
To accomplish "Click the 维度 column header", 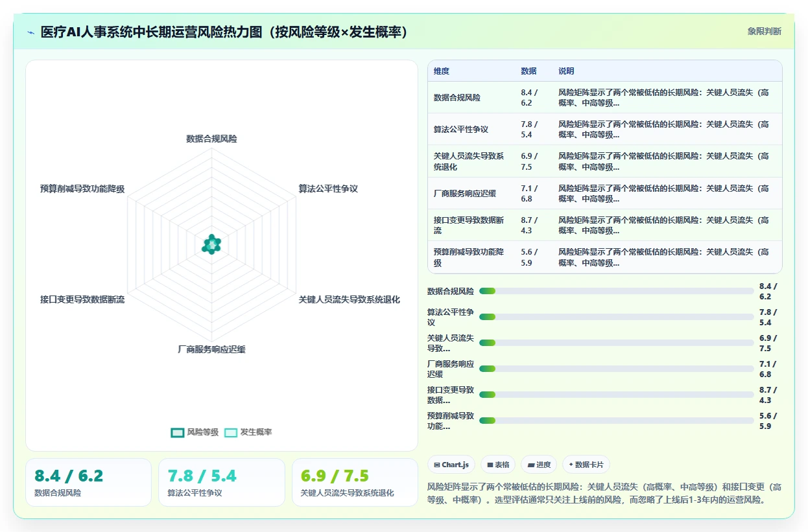I will coord(442,71).
